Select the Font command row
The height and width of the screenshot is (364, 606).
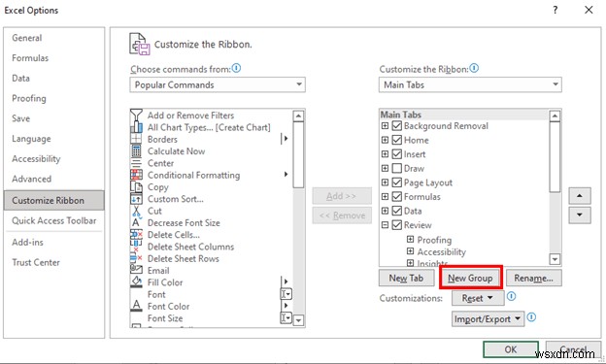coord(212,294)
